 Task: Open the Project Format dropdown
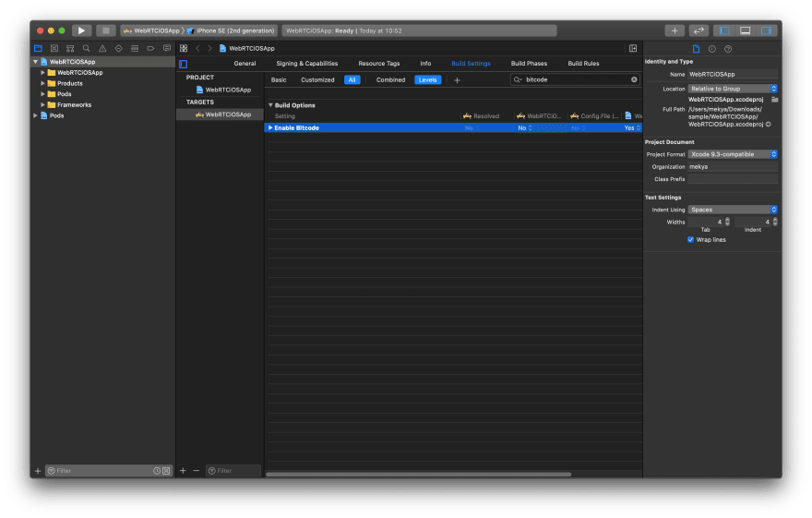tap(733, 154)
